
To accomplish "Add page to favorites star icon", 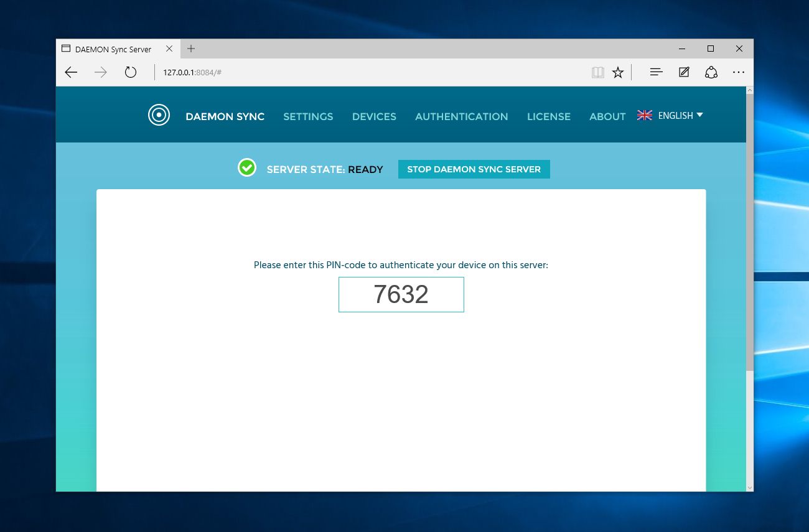I will (x=617, y=73).
